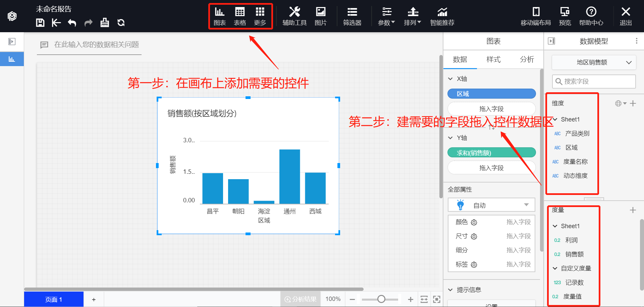This screenshot has width=644, height=307.
Task: Click the zoom slider handle
Action: [381, 299]
